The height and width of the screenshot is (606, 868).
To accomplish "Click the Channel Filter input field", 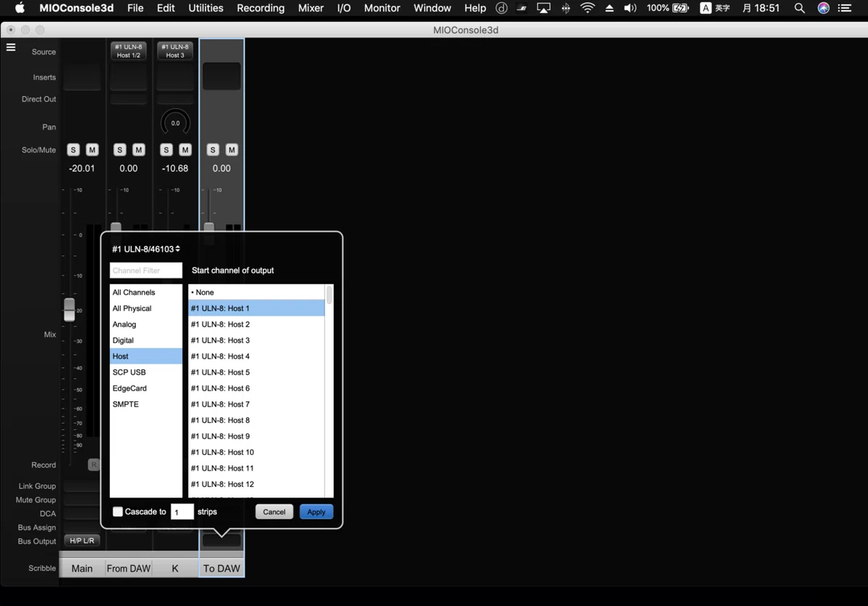I will point(146,270).
